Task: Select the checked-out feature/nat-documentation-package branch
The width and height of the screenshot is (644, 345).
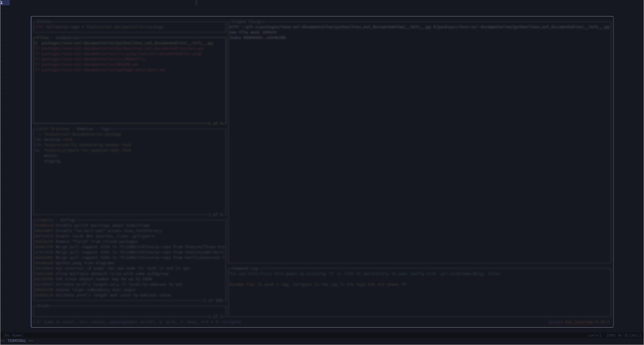Action: coord(82,134)
